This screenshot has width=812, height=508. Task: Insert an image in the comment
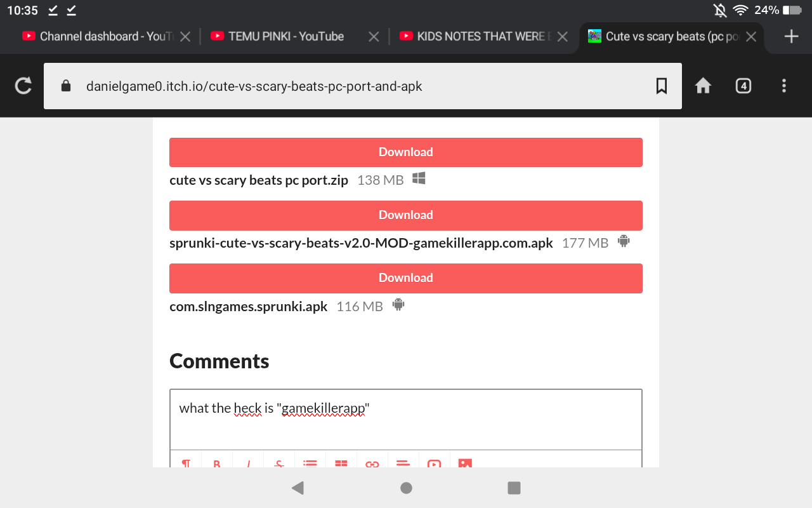click(465, 464)
